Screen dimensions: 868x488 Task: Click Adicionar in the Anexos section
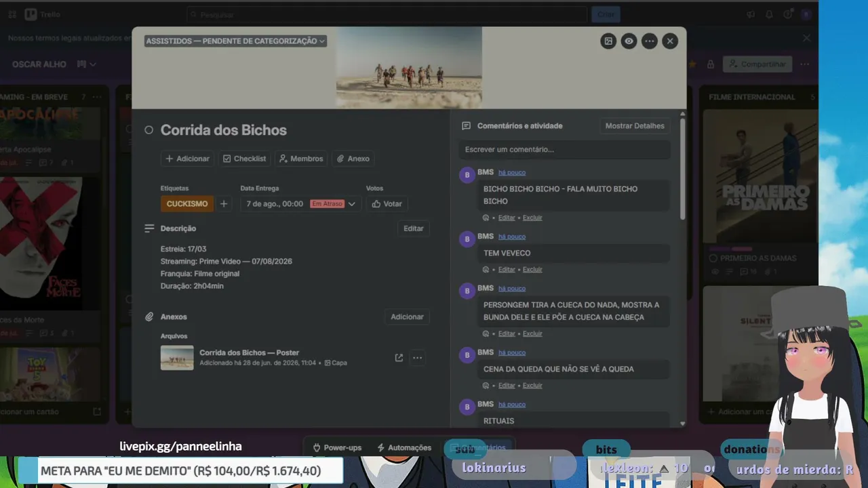[407, 317]
